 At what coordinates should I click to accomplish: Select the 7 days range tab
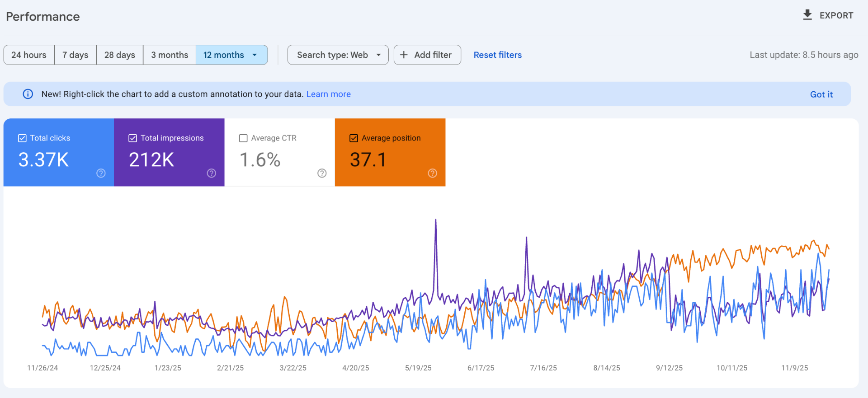point(75,55)
